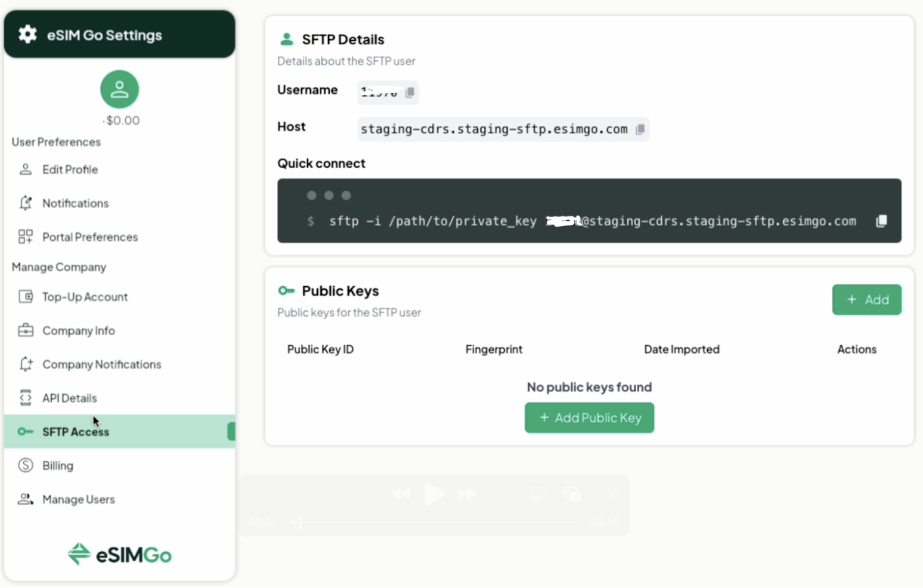Click the fast-forward playback control
This screenshot has width=923, height=588.
tap(467, 494)
